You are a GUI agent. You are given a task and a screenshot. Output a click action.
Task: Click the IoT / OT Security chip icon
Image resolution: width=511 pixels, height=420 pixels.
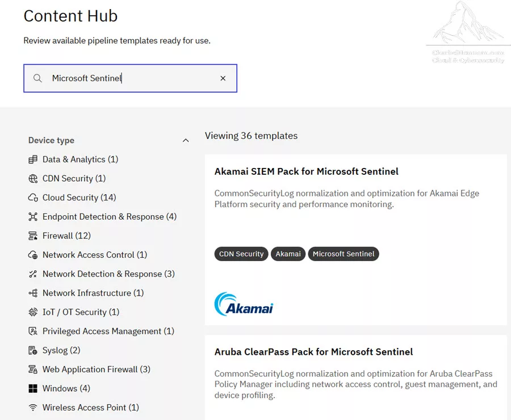[x=33, y=312]
